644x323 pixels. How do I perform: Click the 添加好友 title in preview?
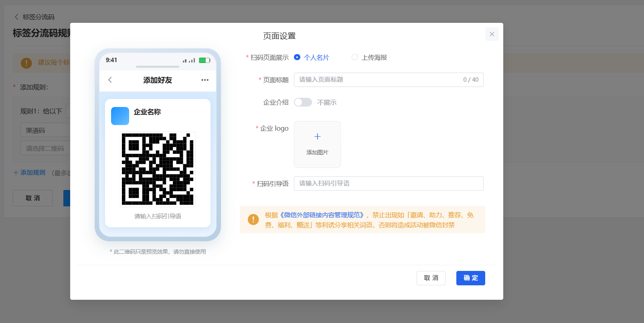point(158,80)
